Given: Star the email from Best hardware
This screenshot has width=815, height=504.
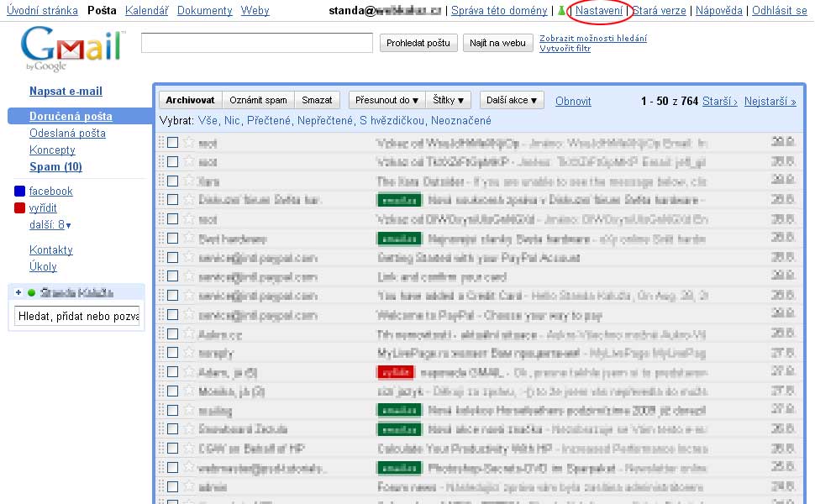Looking at the screenshot, I should (x=189, y=238).
